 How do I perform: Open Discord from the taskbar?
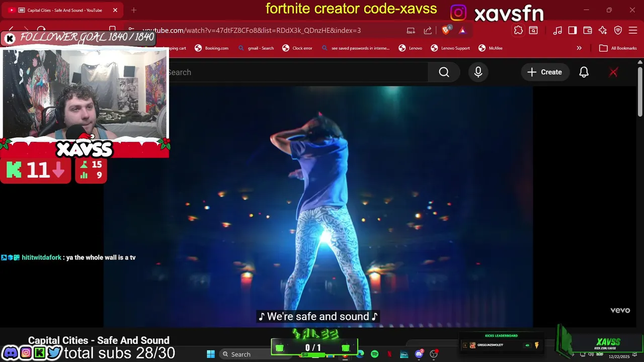coord(419,354)
